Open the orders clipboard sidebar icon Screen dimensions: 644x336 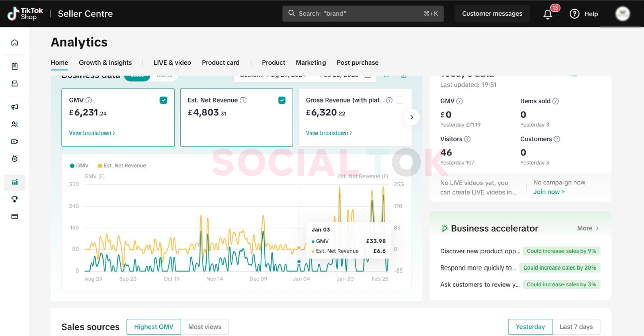15,66
